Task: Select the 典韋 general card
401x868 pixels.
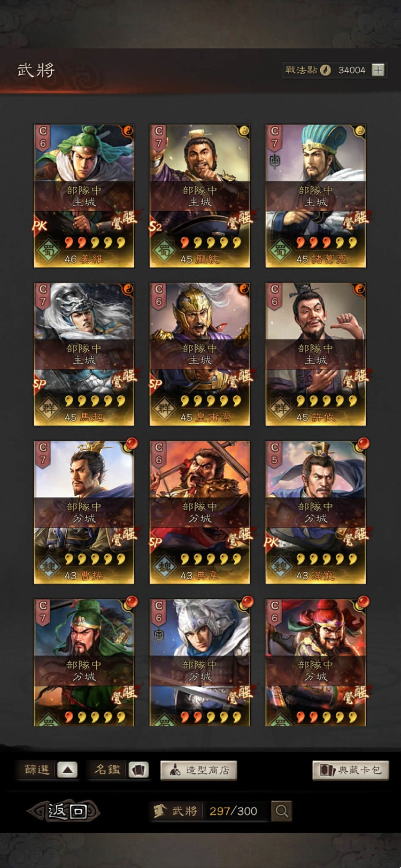Action: 200,512
